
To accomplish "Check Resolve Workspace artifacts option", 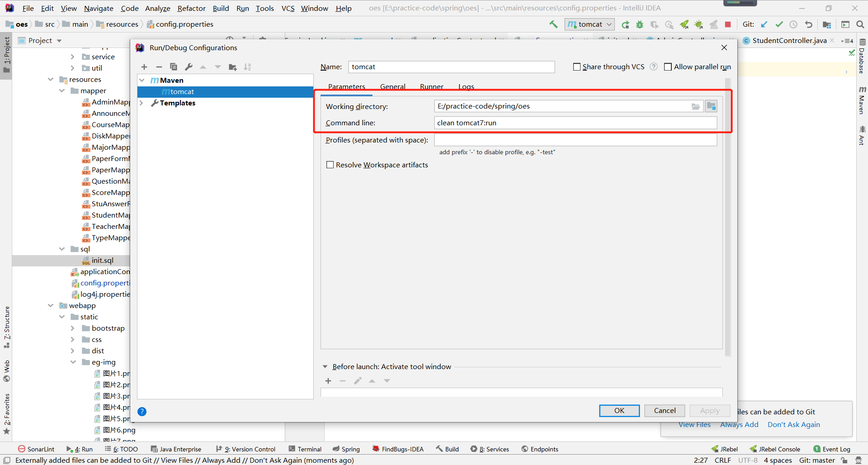I will (330, 165).
